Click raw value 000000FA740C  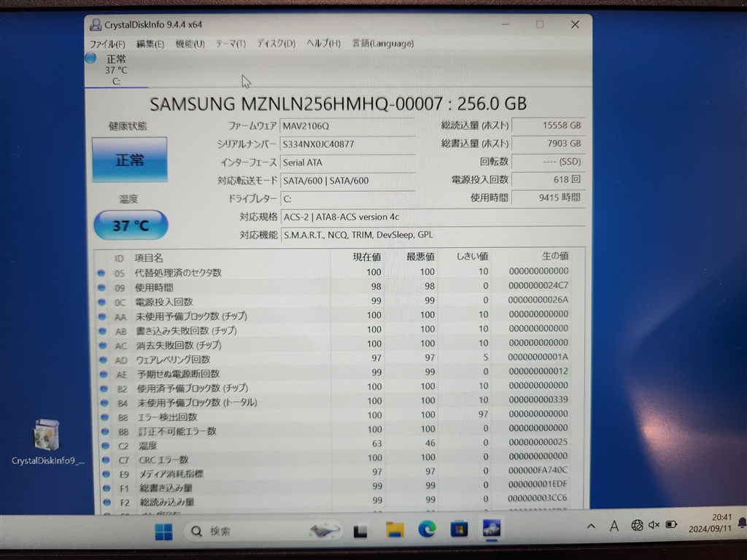(538, 470)
